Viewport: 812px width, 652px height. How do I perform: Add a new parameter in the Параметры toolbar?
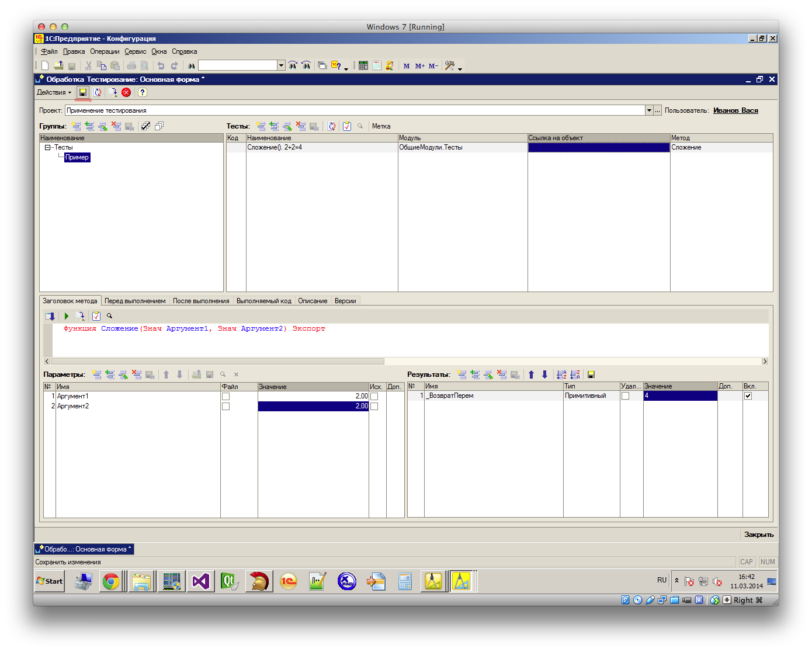pyautogui.click(x=97, y=374)
